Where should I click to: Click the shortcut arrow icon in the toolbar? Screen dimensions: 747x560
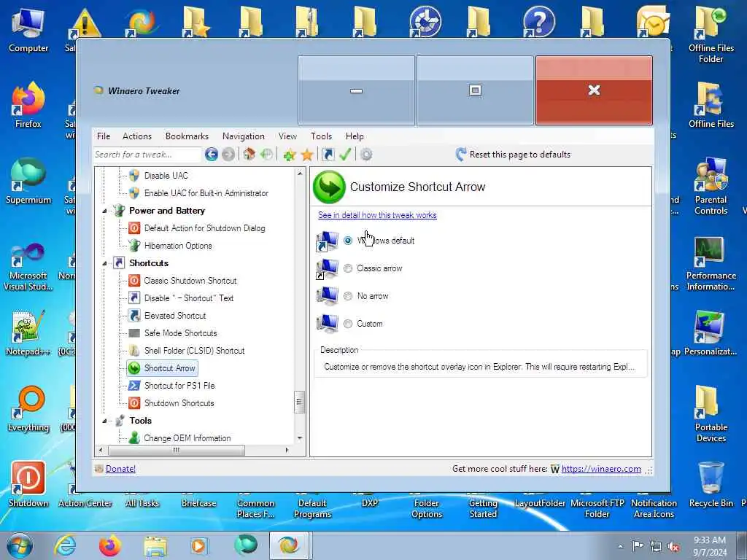coord(328,155)
